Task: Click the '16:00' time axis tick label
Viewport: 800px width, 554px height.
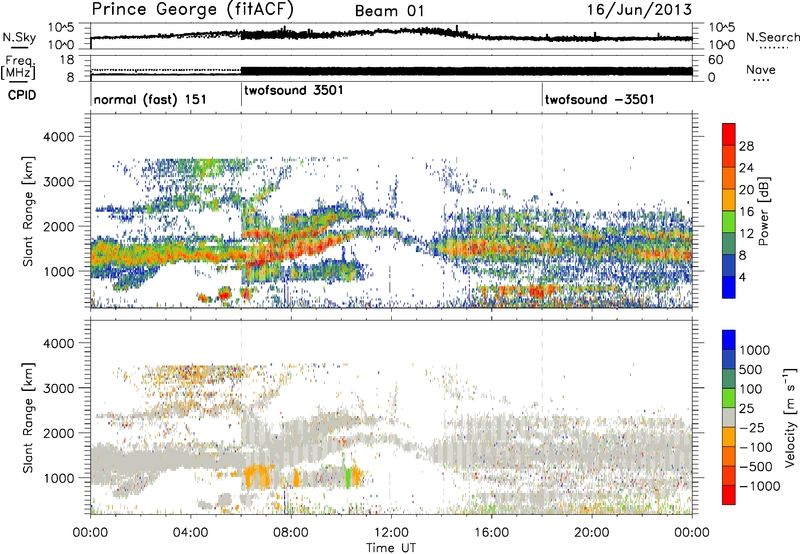Action: click(x=491, y=533)
